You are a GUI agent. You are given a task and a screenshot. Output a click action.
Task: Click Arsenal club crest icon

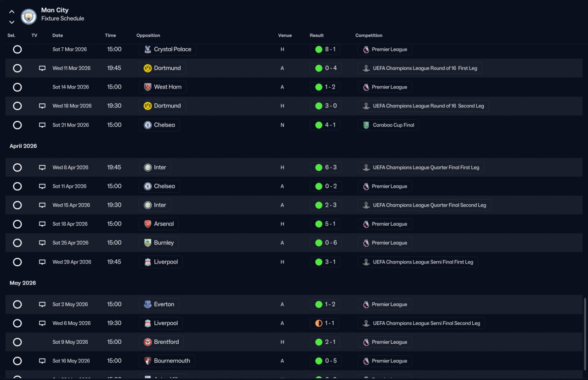tap(147, 224)
